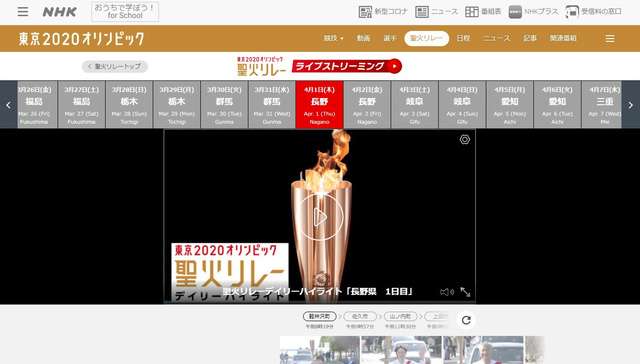Screen dimensions: 640x364
Task: Click the 聖火リレー logo above the date tabs
Action: coord(262,66)
